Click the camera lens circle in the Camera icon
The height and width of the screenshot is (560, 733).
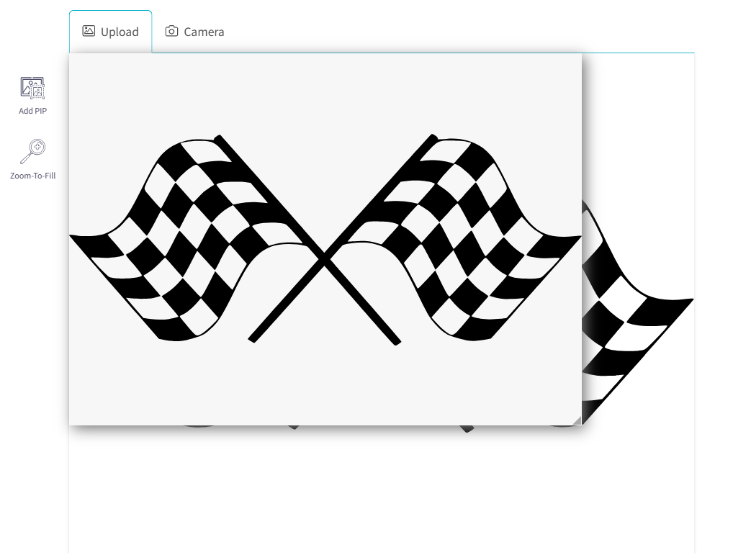click(171, 32)
